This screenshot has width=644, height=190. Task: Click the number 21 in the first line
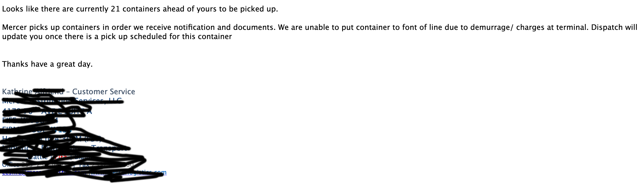point(115,9)
